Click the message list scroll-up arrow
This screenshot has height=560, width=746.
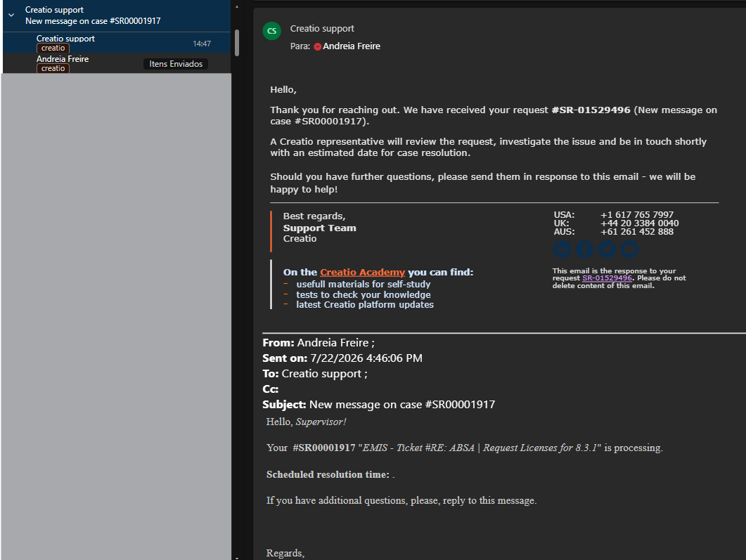(x=237, y=6)
